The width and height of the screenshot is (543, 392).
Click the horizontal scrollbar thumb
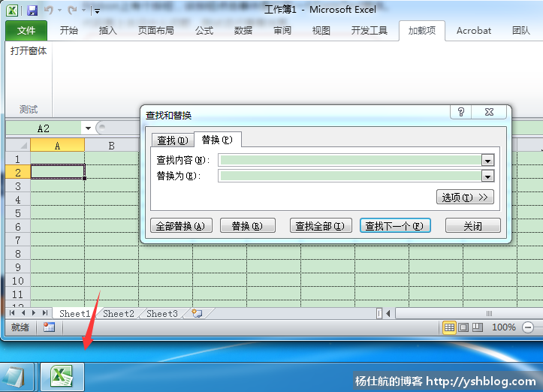coord(489,313)
